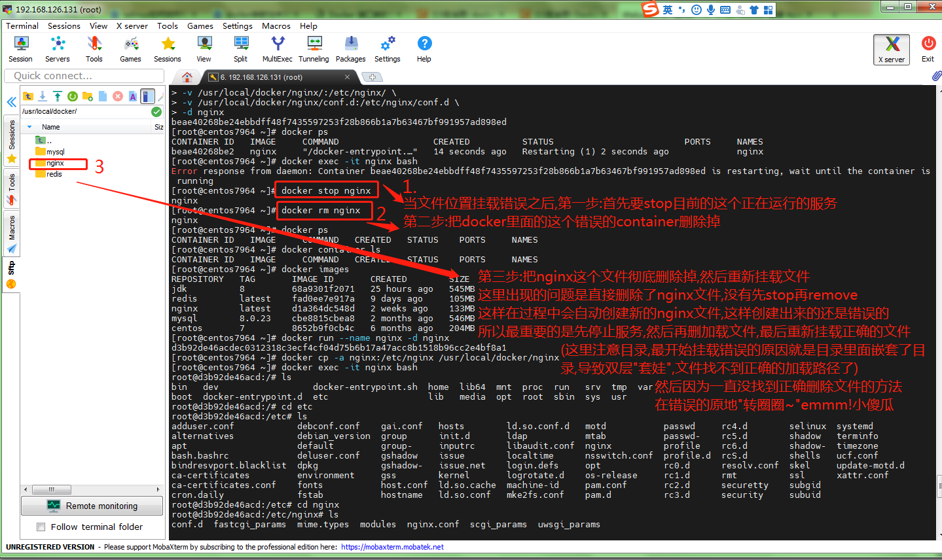Confirm path with green check icon
The image size is (942, 560).
click(156, 111)
